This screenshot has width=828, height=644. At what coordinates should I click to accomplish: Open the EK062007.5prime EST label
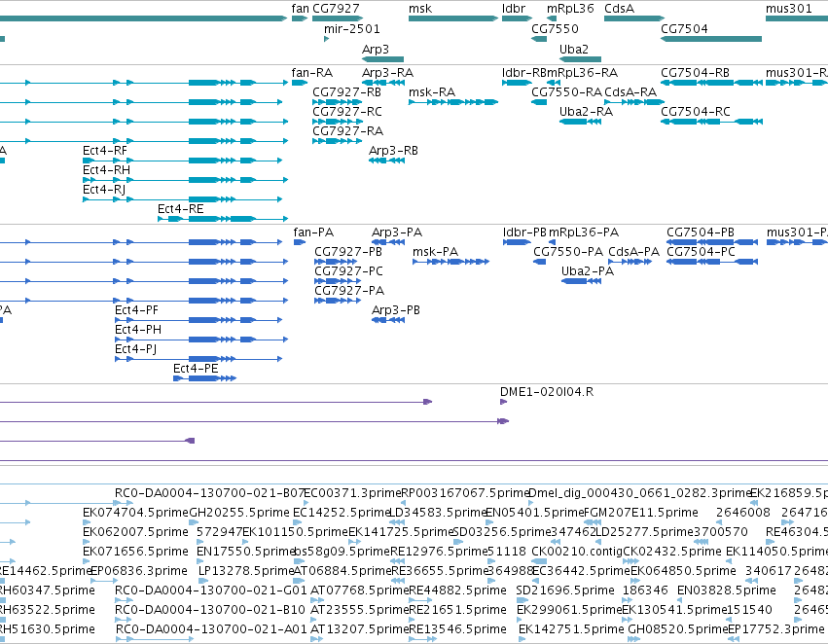pyautogui.click(x=135, y=531)
